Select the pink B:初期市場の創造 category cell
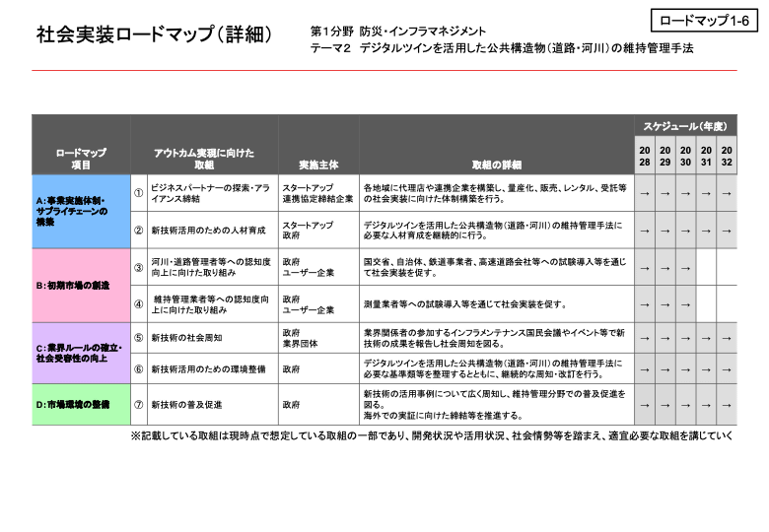This screenshot has height=532, width=769. (81, 286)
